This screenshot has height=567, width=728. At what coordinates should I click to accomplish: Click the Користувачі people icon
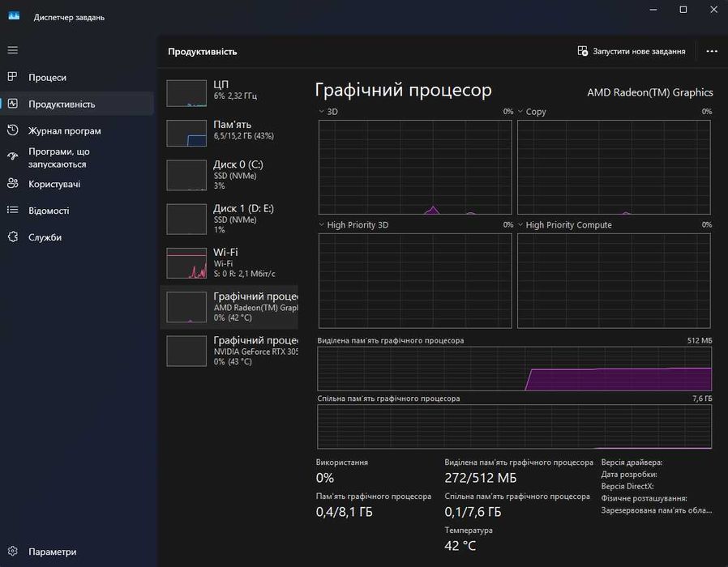point(12,184)
